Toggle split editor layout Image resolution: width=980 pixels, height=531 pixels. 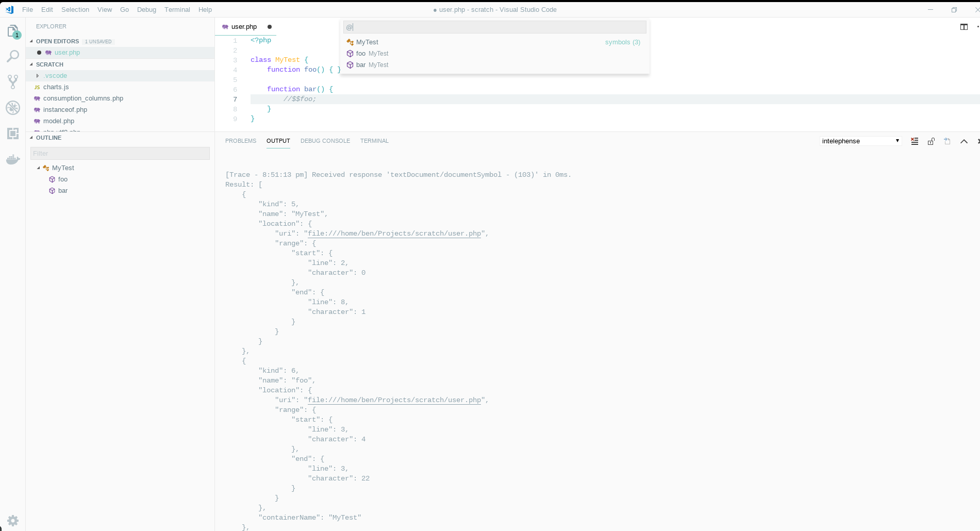coord(964,27)
